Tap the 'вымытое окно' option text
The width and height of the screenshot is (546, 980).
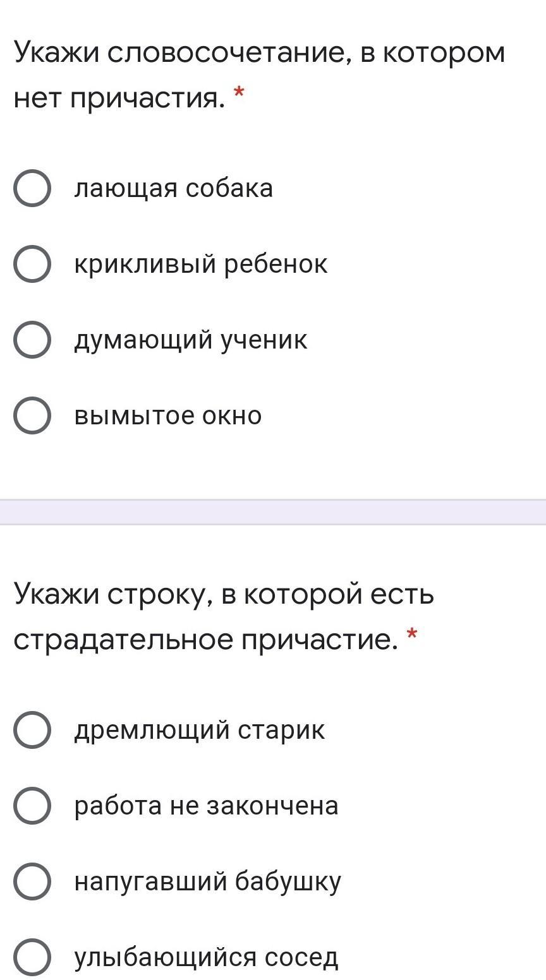(168, 416)
